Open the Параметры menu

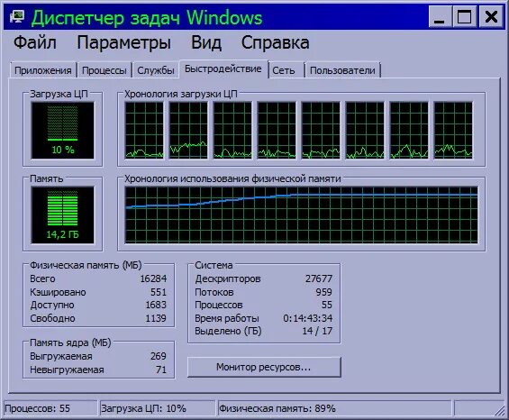(x=123, y=43)
